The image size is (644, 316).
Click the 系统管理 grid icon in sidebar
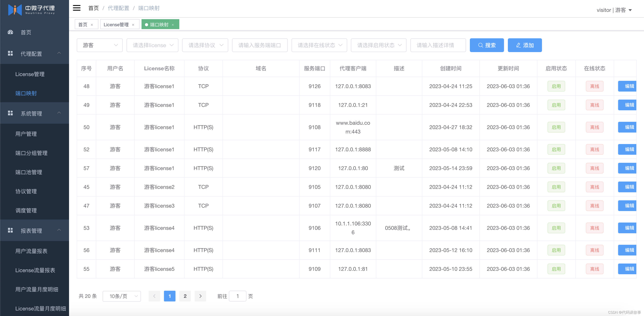[x=10, y=113]
